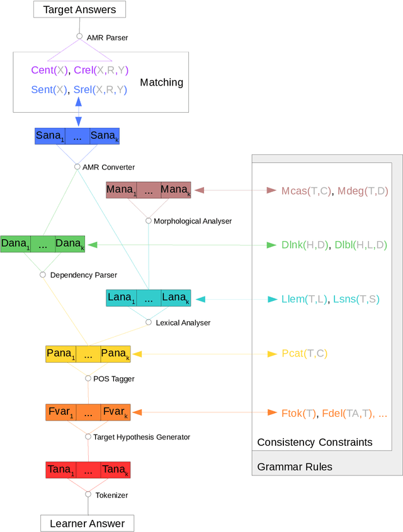Click the Tokenizer circle node

88,495
